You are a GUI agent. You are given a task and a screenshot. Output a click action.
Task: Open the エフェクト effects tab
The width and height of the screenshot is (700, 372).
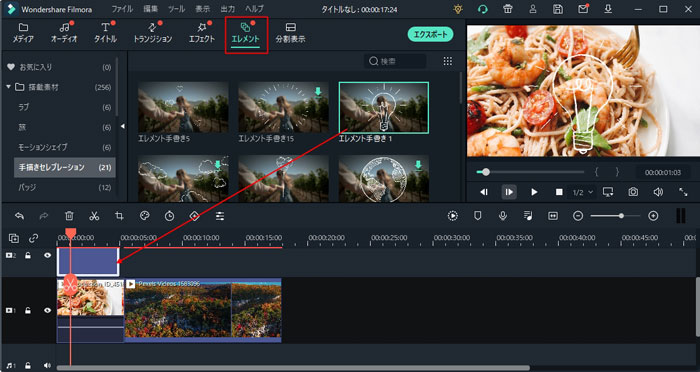[x=202, y=33]
